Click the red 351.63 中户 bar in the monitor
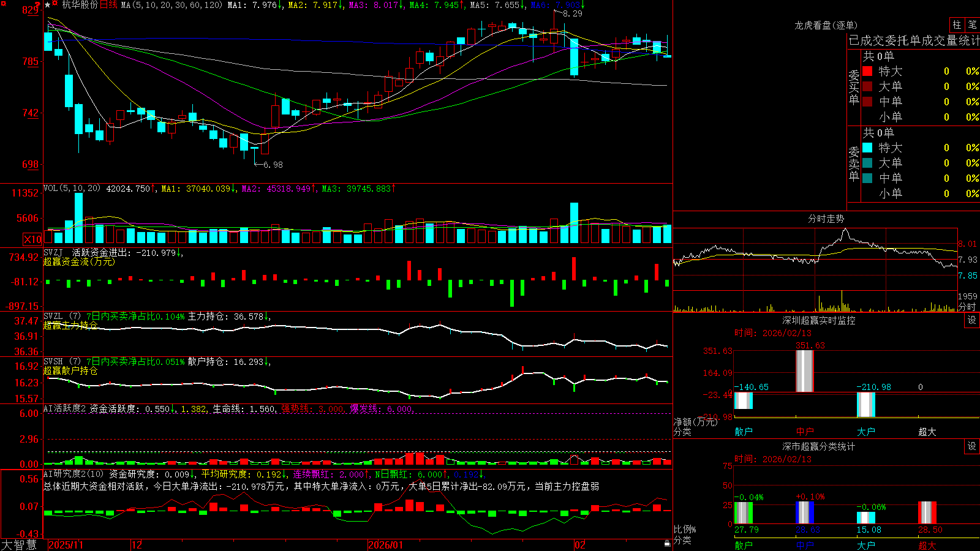 [x=804, y=371]
